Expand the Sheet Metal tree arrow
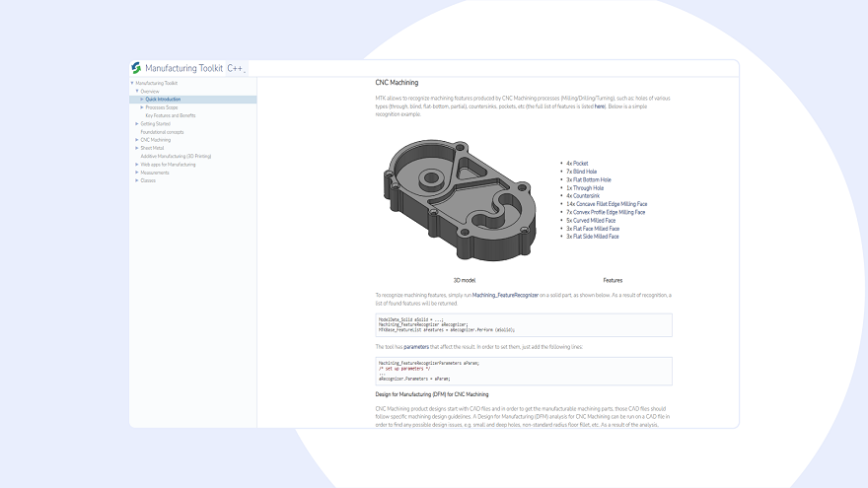This screenshot has width=868, height=488. [137, 148]
